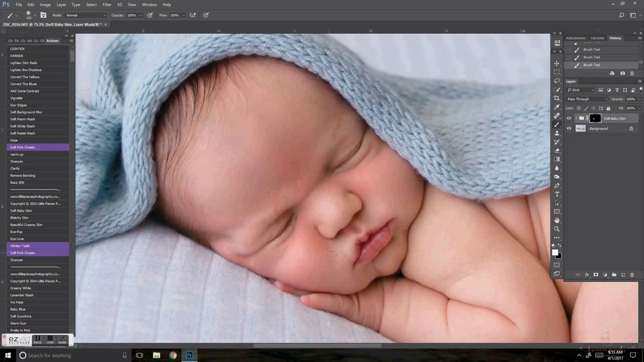Run the Whiten Teeth action
Screen dimensions: 644x362
click(x=20, y=246)
